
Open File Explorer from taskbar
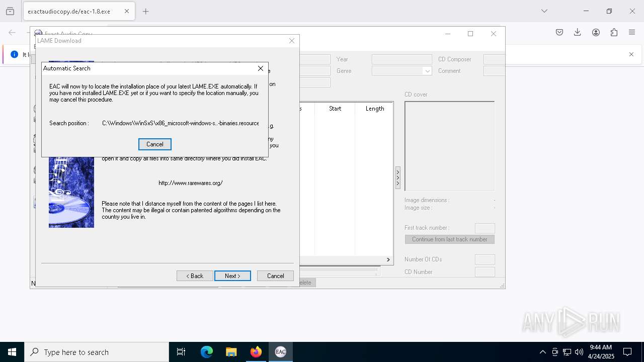pyautogui.click(x=231, y=352)
